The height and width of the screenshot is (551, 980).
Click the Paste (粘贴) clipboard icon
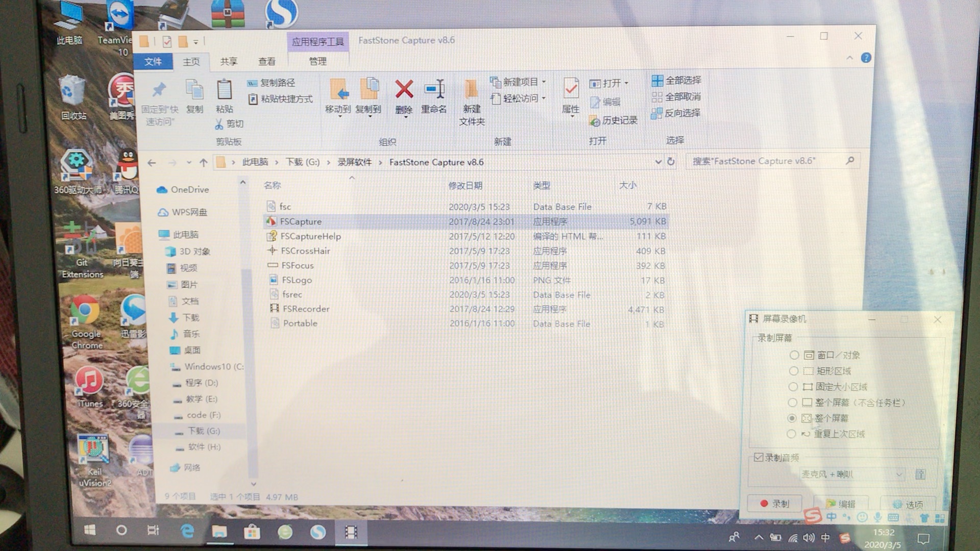pos(224,90)
